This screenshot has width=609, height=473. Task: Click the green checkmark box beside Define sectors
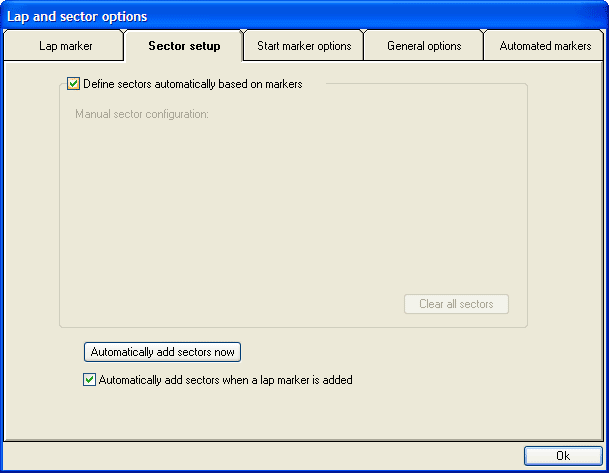coord(74,85)
